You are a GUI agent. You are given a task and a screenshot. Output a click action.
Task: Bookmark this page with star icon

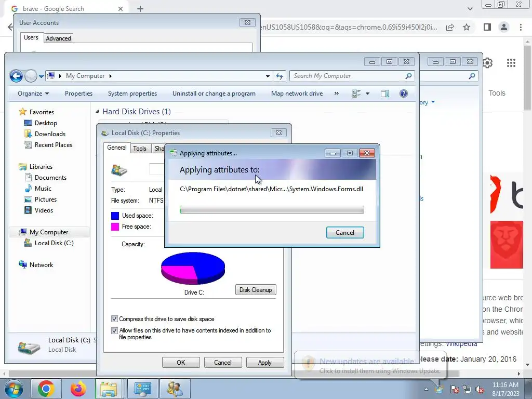467,27
